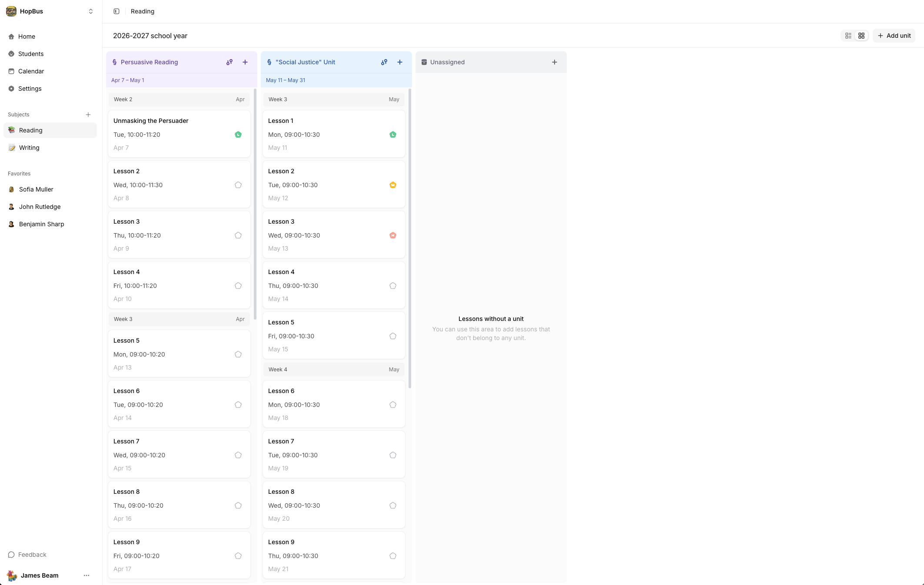The height and width of the screenshot is (585, 924).
Task: Open the Writing subject
Action: [29, 148]
